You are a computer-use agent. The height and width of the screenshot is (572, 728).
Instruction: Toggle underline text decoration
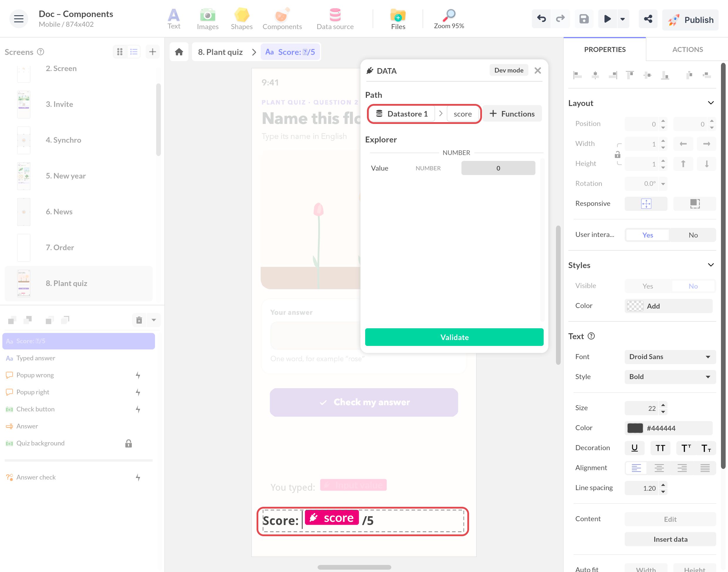pos(634,448)
